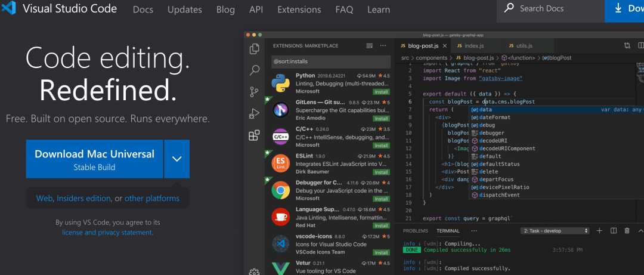Screen dimensions: 644x275
Task: Open the Web link
Action: (x=44, y=199)
